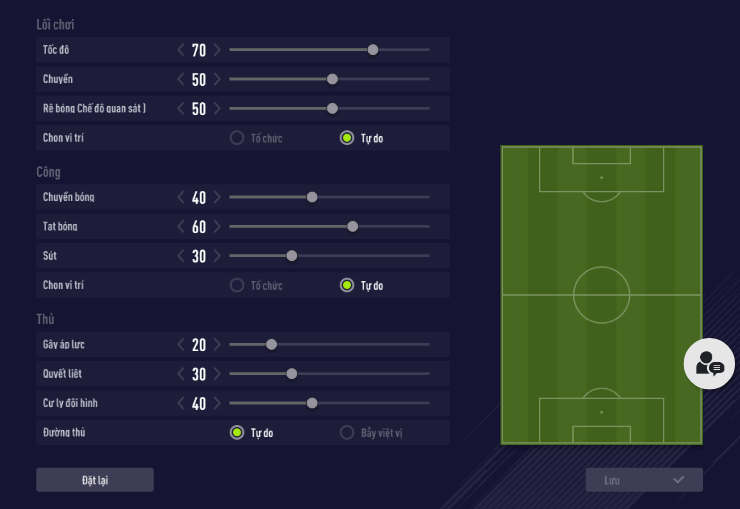
Task: Decrease Gây áp lực with left arrow
Action: click(181, 345)
